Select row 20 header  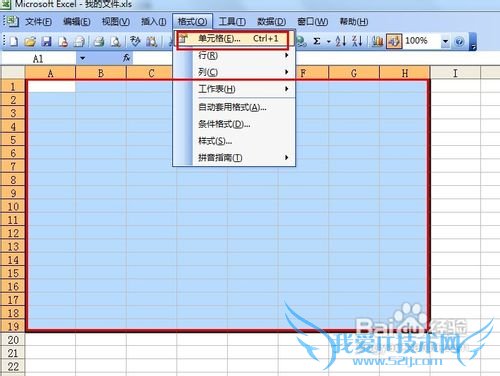point(13,340)
